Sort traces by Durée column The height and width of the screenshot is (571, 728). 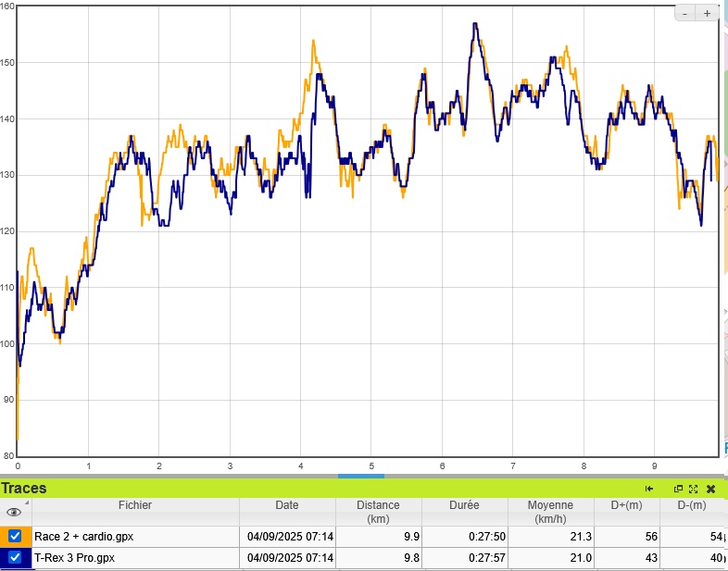point(464,505)
